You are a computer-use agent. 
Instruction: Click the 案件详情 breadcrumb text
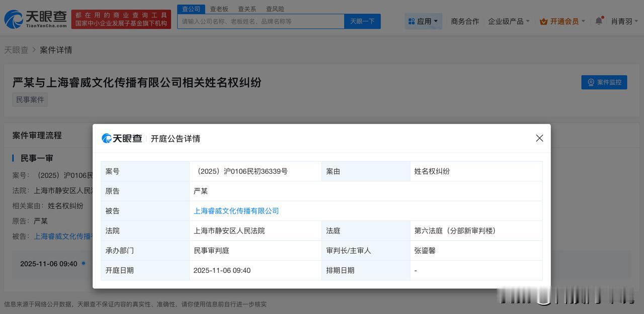56,50
